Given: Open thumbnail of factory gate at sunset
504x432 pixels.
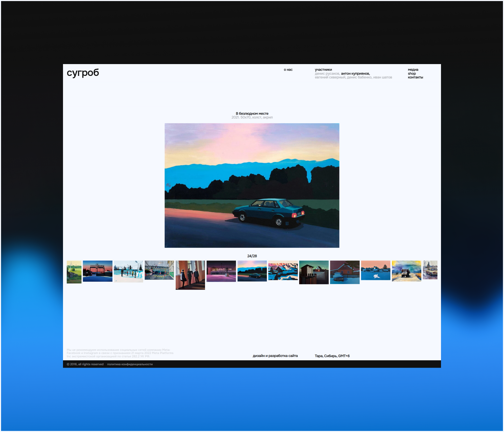Looking at the screenshot, I should 97,271.
